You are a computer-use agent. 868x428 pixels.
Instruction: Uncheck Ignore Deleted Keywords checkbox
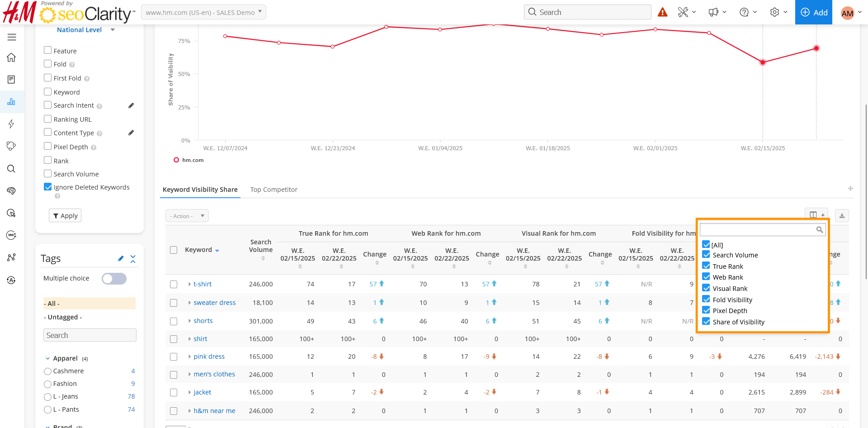coord(48,187)
